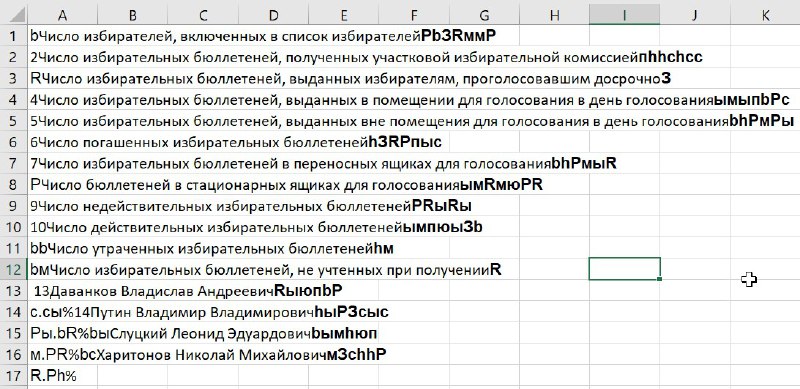Select row 8 header
The image size is (800, 389).
[13, 184]
